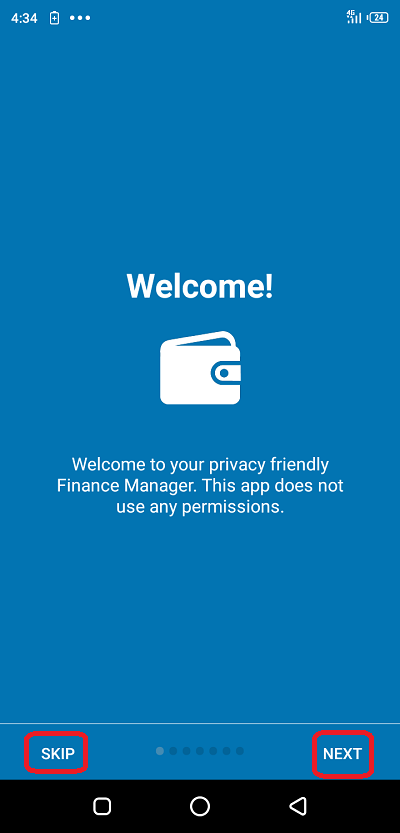Image resolution: width=400 pixels, height=833 pixels.
Task: Tap the battery level 24 indicator
Action: coord(378,18)
